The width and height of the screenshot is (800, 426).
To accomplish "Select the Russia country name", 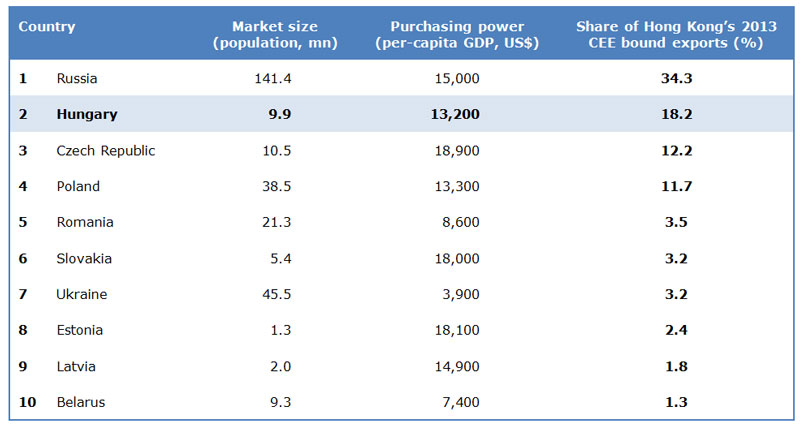I will tap(77, 78).
